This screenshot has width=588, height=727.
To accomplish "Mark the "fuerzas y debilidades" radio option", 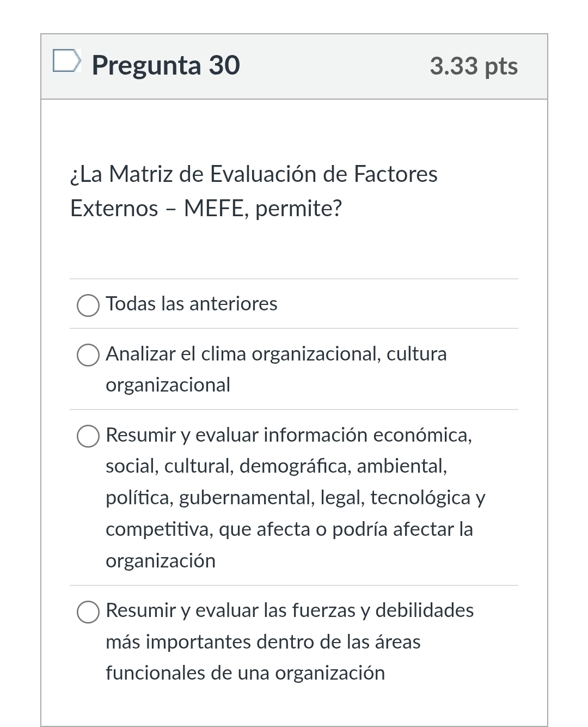I will click(88, 612).
